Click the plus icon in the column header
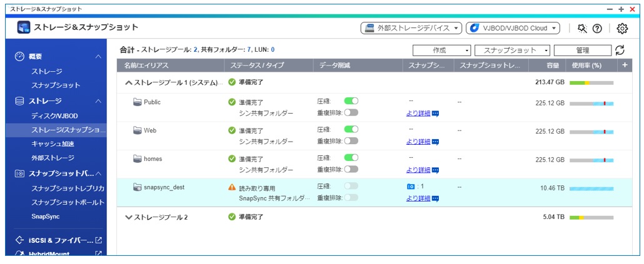Image resolution: width=644 pixels, height=264 pixels. tap(625, 65)
